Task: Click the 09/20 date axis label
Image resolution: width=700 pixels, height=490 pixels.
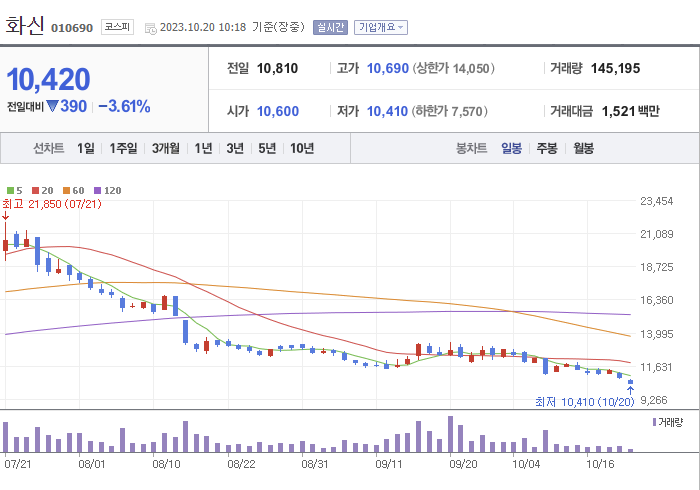Action: [x=463, y=464]
